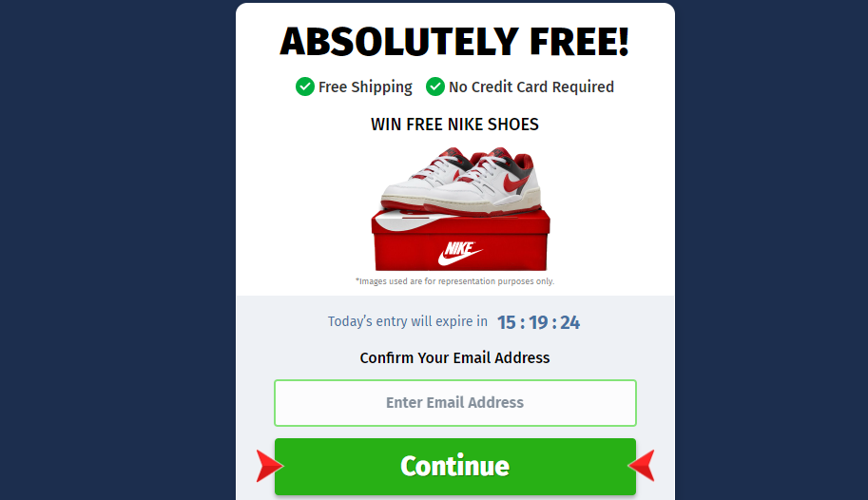The height and width of the screenshot is (500, 868).
Task: Click the ABSOLUTELY FREE! headline
Action: tap(455, 42)
